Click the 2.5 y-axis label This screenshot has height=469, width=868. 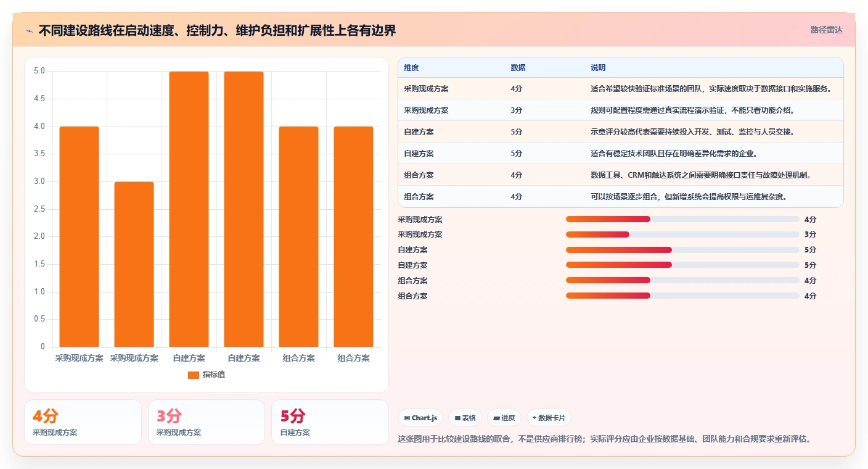coord(39,209)
